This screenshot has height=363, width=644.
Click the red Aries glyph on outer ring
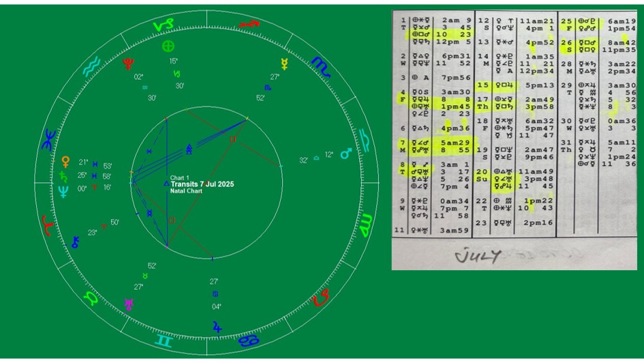[x=48, y=226]
